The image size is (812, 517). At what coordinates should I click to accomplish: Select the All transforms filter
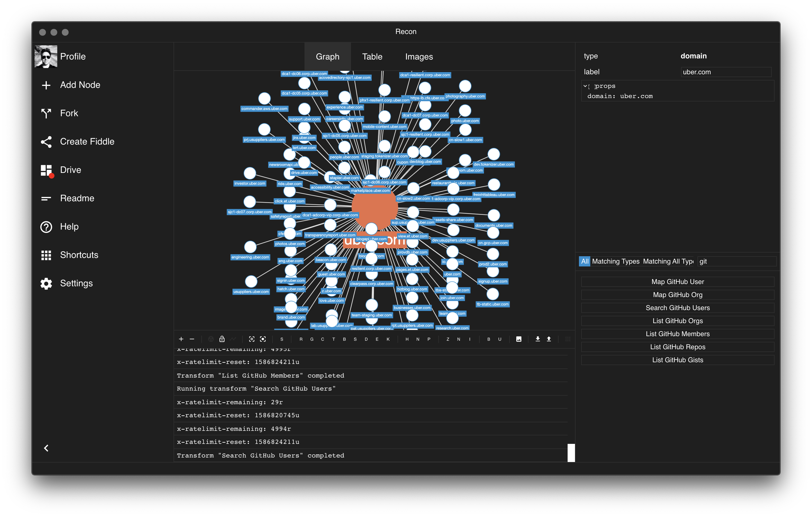[584, 261]
